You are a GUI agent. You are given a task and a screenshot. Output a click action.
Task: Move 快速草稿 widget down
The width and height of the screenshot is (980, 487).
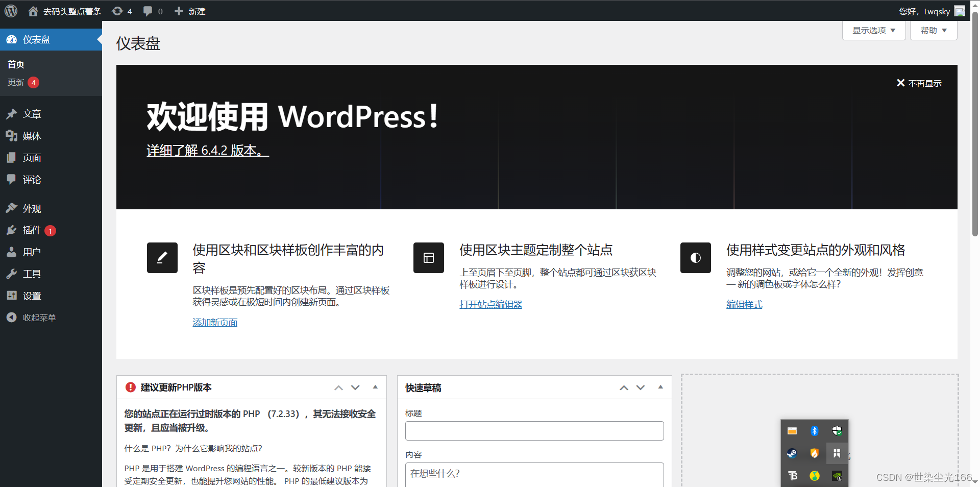point(641,388)
